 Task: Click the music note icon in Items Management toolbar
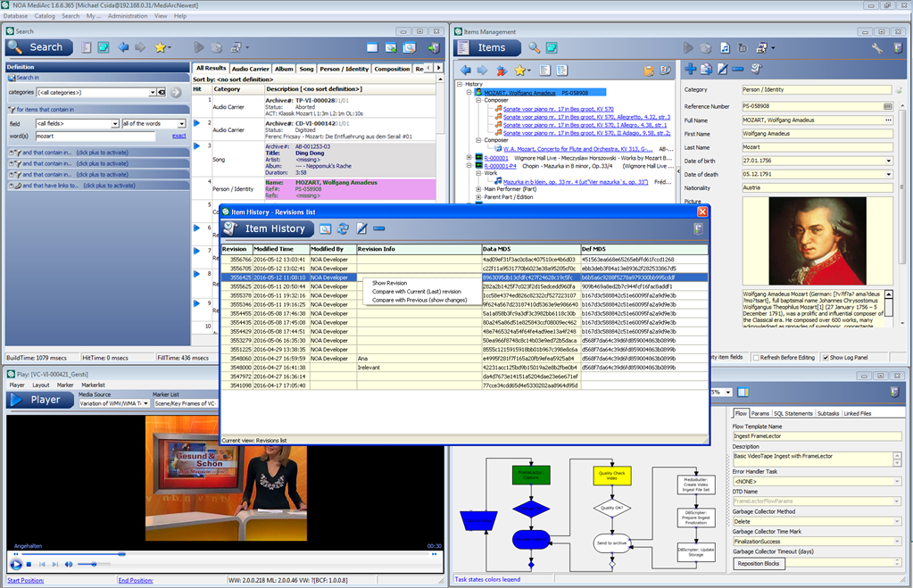point(726,48)
